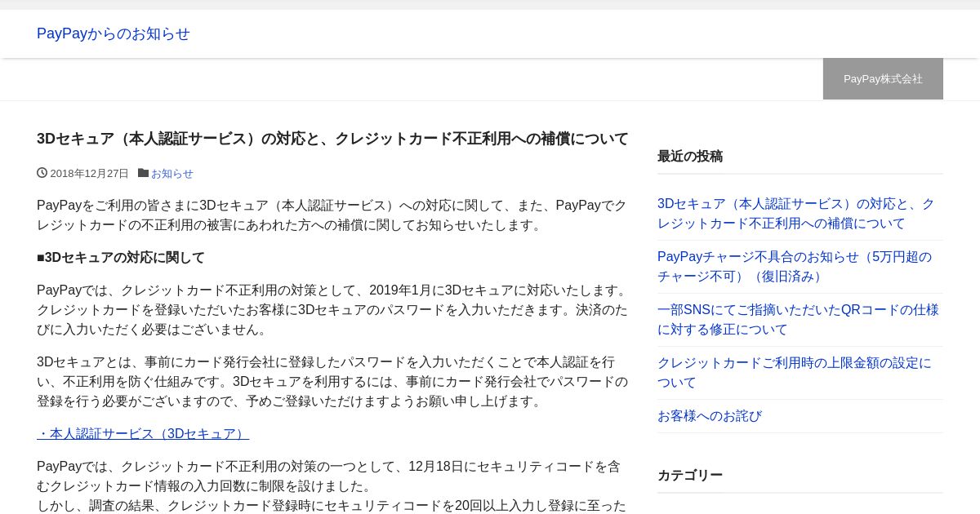980x514 pixels.
Task: Click the paragraph beginning 3Dセキュアとは、事前に
Action: (x=332, y=382)
